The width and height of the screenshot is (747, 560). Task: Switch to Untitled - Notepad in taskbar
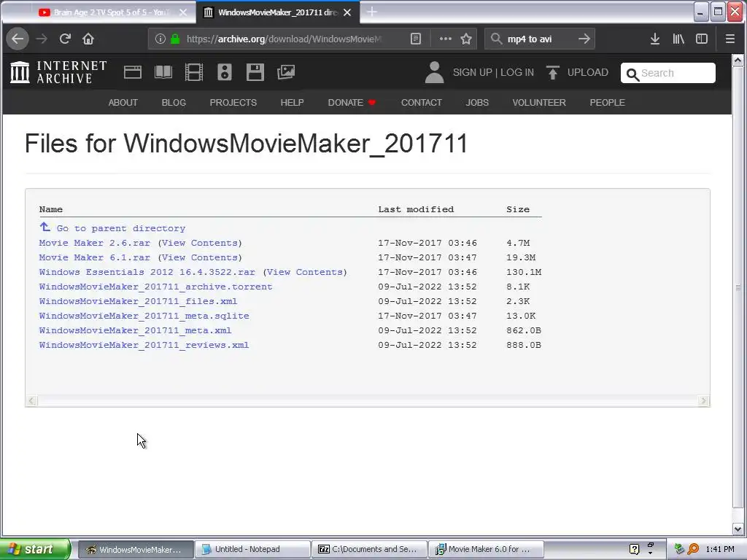(252, 549)
